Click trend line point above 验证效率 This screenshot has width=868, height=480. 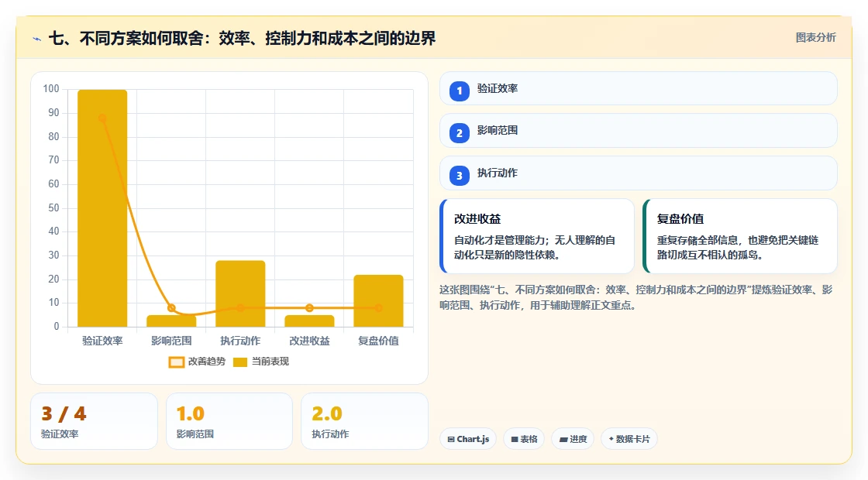click(x=102, y=118)
